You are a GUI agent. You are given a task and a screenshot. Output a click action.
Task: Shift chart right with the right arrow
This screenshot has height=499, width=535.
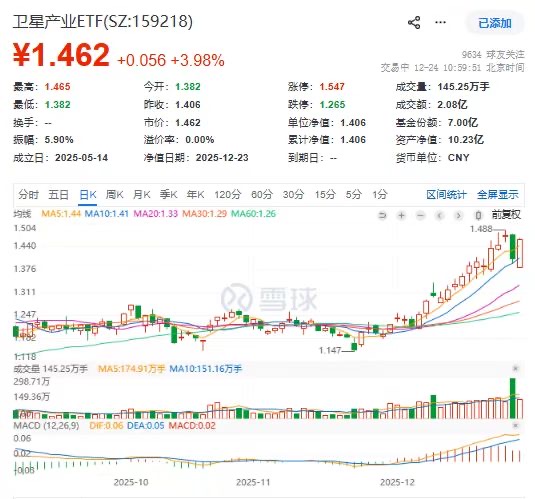tap(459, 215)
